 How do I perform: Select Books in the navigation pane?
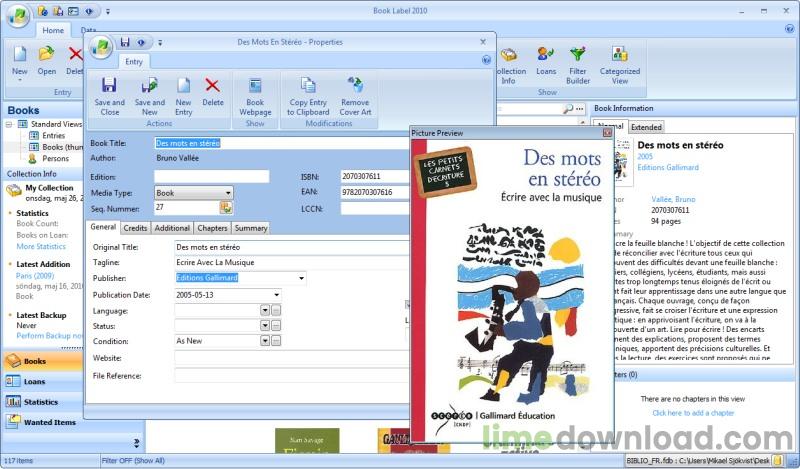coord(43,361)
